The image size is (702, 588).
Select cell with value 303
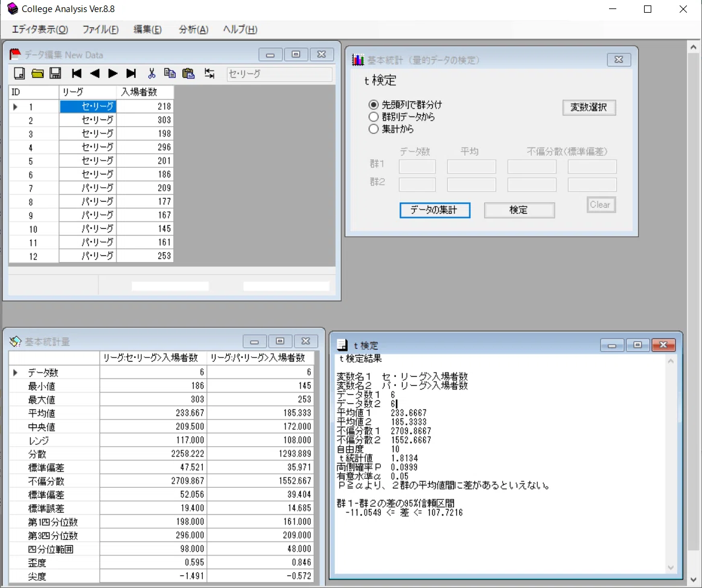pos(145,120)
